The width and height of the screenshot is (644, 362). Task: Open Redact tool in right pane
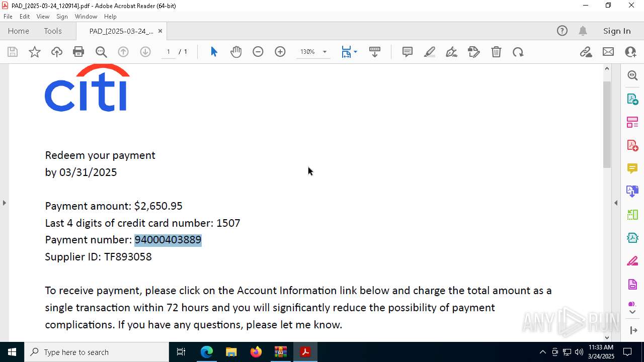pyautogui.click(x=632, y=261)
